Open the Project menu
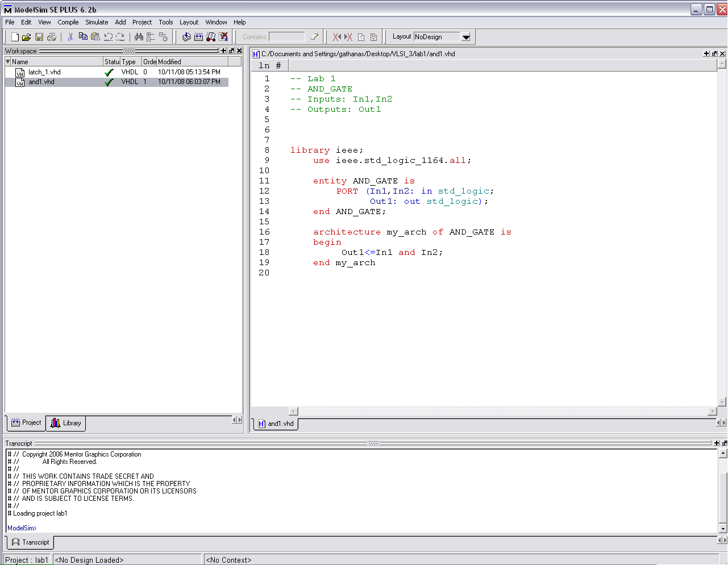 [142, 22]
